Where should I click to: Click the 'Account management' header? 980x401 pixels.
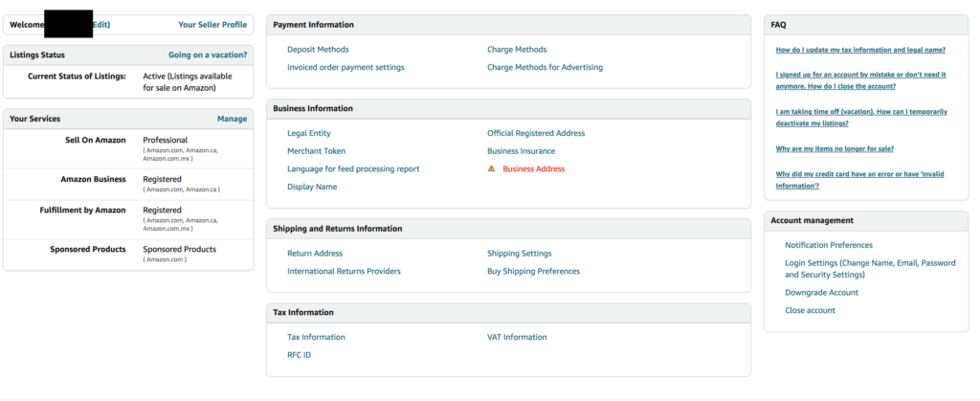point(812,220)
